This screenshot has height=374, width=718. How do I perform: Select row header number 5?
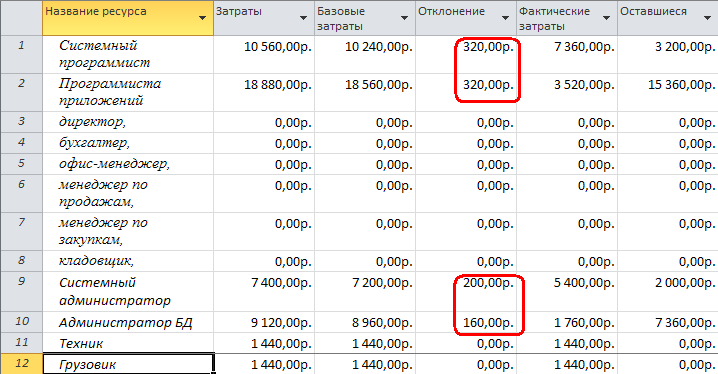22,164
